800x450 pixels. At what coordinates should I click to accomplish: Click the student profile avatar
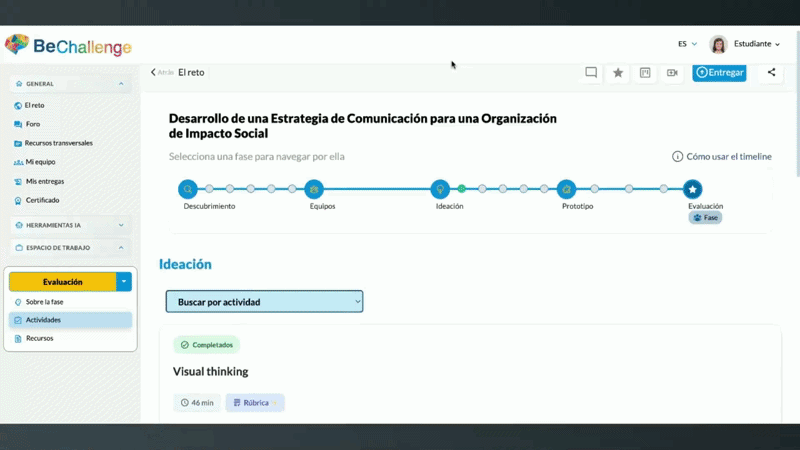[x=718, y=44]
